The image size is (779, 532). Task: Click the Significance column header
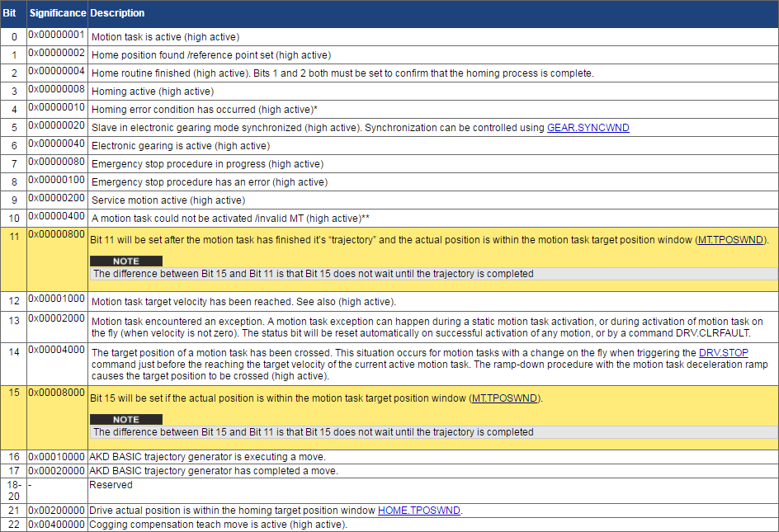click(58, 13)
